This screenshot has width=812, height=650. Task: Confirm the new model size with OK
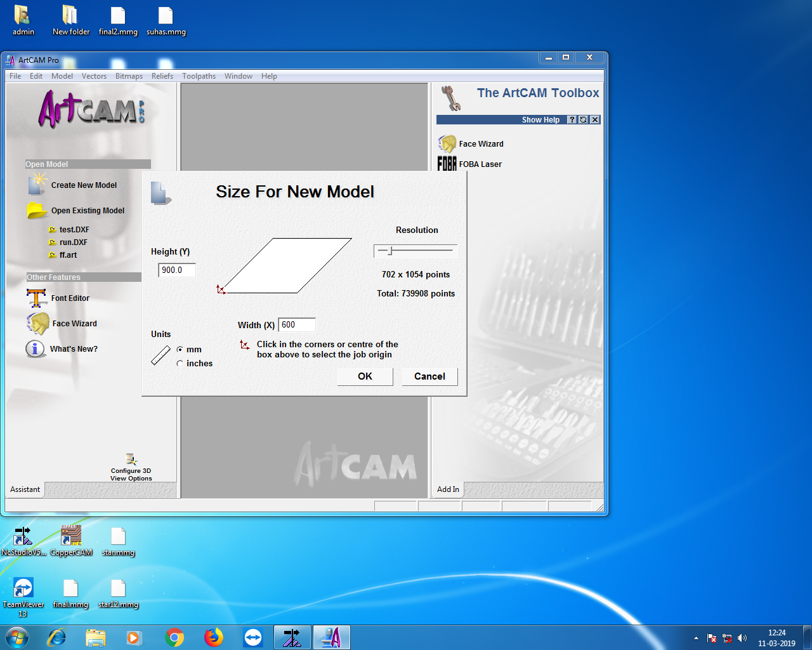365,376
